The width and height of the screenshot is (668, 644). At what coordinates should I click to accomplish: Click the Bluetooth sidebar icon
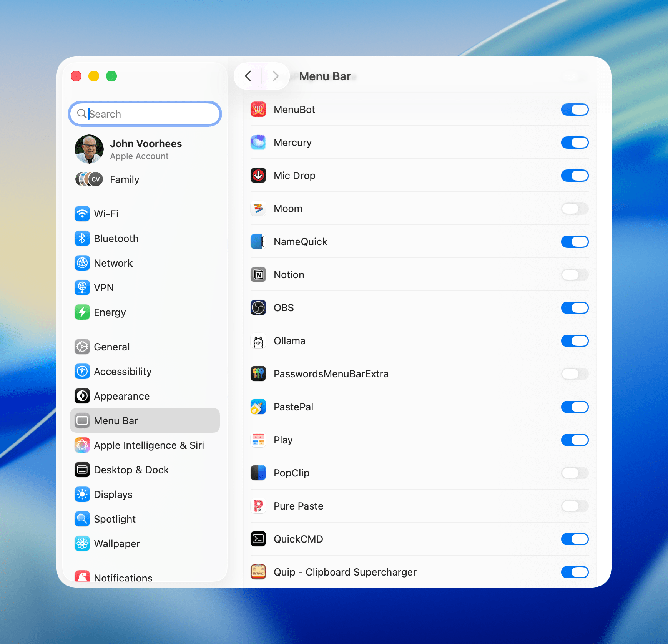[x=82, y=239]
